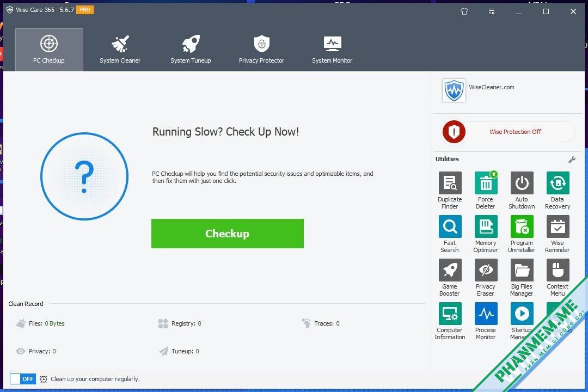Viewport: 588px width, 392px height.
Task: Click the WiseCleaner shield logo
Action: 454,90
